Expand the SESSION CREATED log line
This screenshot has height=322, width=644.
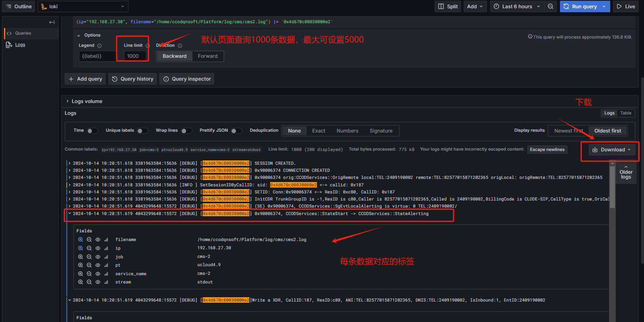pos(70,163)
